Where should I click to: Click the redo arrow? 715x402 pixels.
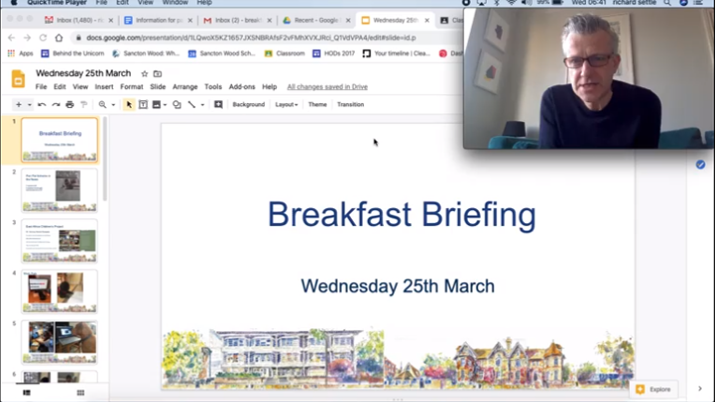click(x=56, y=104)
